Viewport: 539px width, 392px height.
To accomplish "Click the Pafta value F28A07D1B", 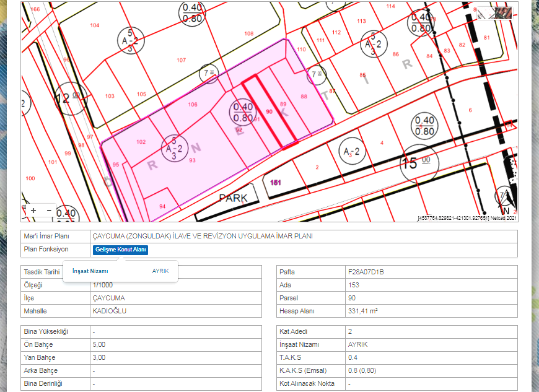I will 367,272.
